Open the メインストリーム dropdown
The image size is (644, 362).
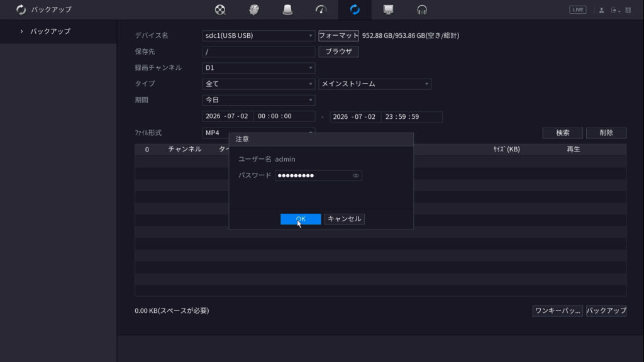point(375,84)
